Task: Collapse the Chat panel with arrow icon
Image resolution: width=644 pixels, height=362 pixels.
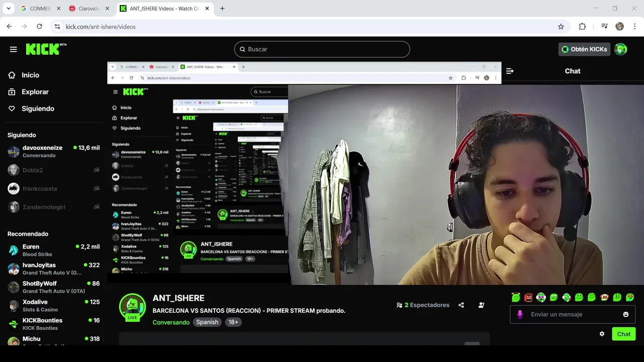Action: tap(510, 71)
